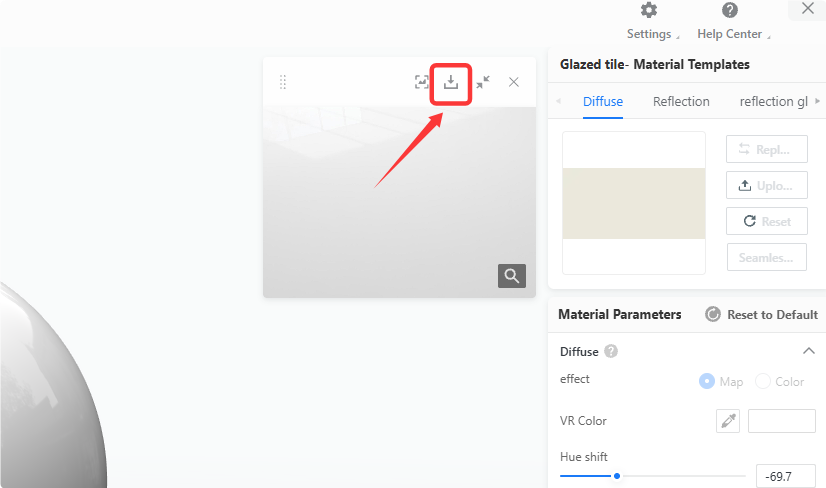Image resolution: width=826 pixels, height=488 pixels.
Task: Switch to the Reflection tab
Action: coord(681,101)
